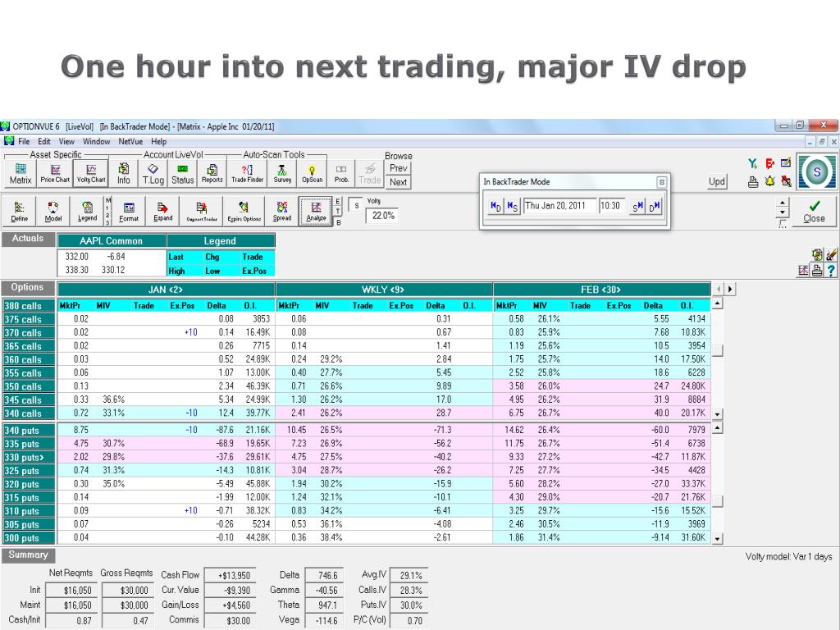The image size is (840, 630).
Task: Click the Actuals section label
Action: pos(28,239)
